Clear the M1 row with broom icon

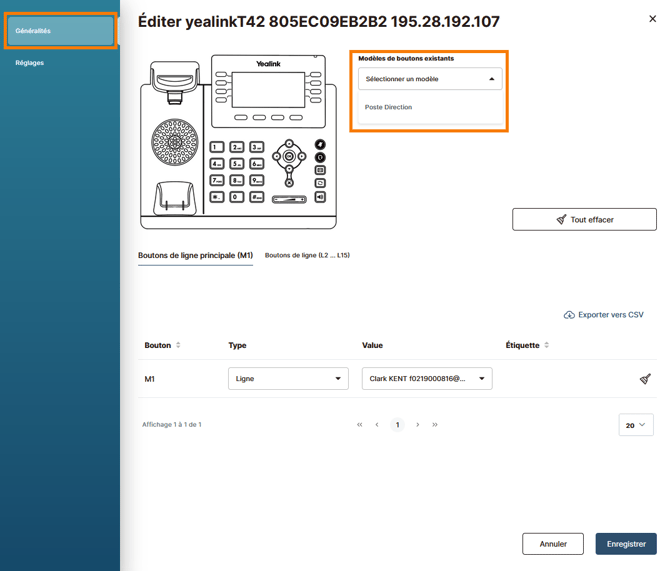[x=645, y=379]
